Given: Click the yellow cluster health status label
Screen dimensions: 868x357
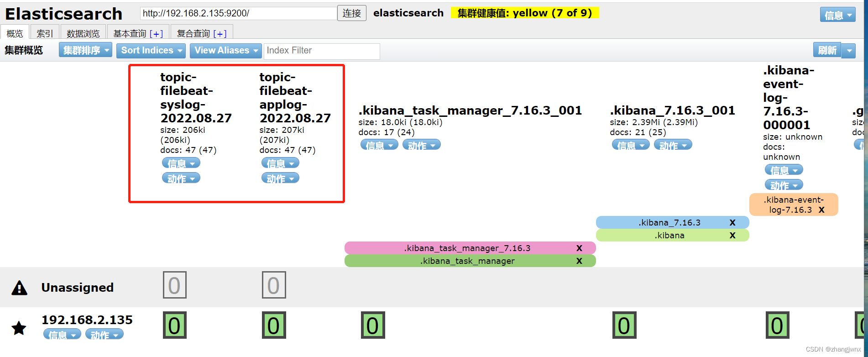Looking at the screenshot, I should 525,13.
